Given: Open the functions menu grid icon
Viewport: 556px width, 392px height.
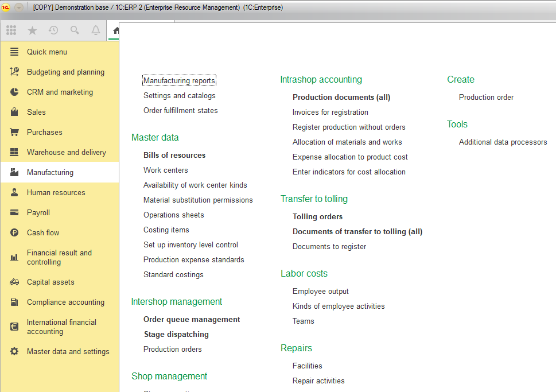Looking at the screenshot, I should 11,30.
